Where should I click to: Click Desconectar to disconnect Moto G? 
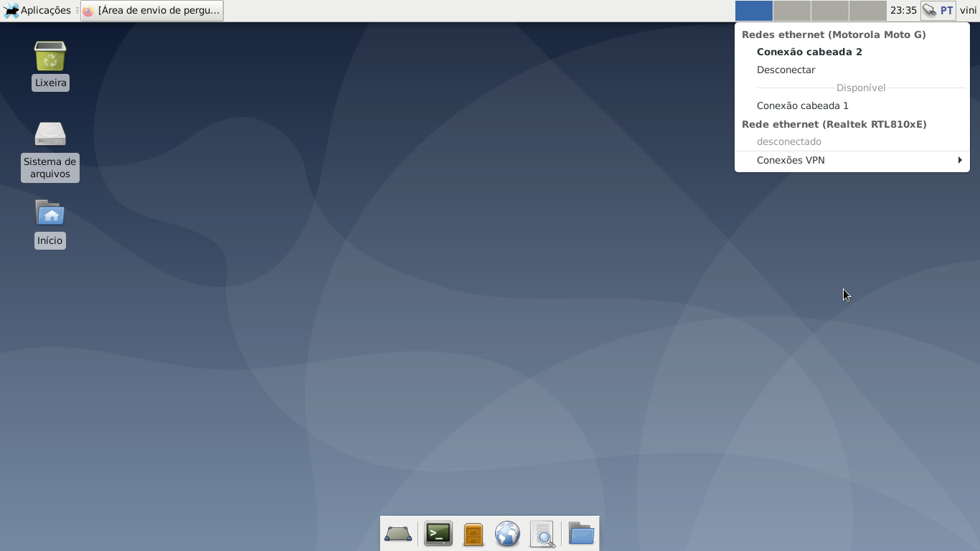(786, 70)
